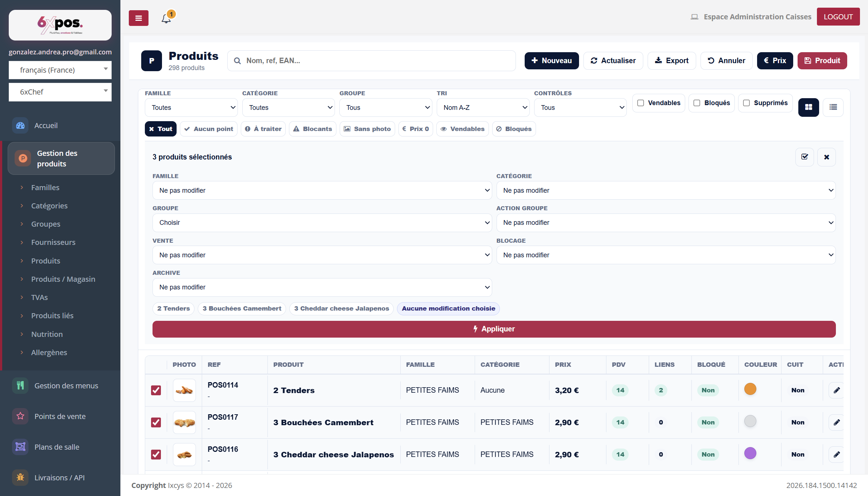Click the search magnifier icon

tap(237, 61)
